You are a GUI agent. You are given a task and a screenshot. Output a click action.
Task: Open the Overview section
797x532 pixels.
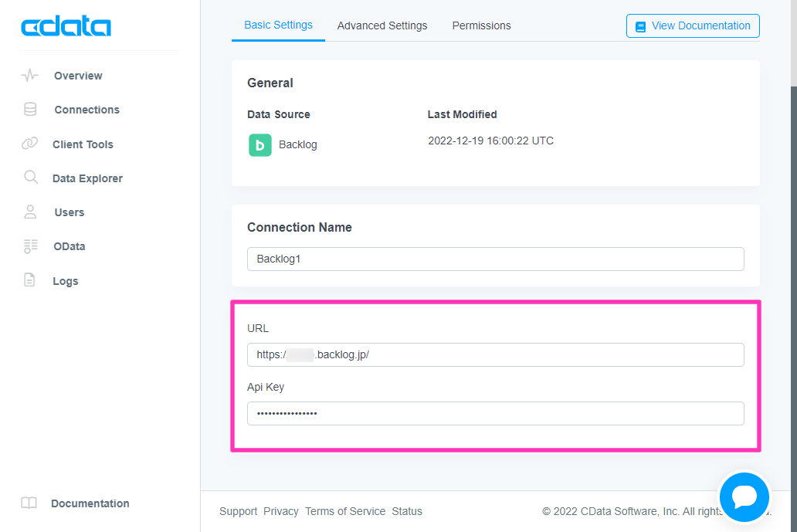(x=77, y=75)
